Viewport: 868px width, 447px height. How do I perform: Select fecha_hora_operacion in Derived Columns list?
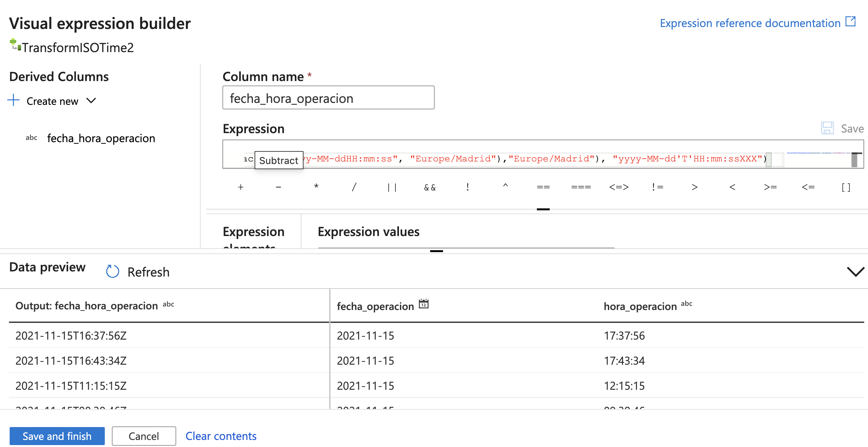pyautogui.click(x=101, y=138)
